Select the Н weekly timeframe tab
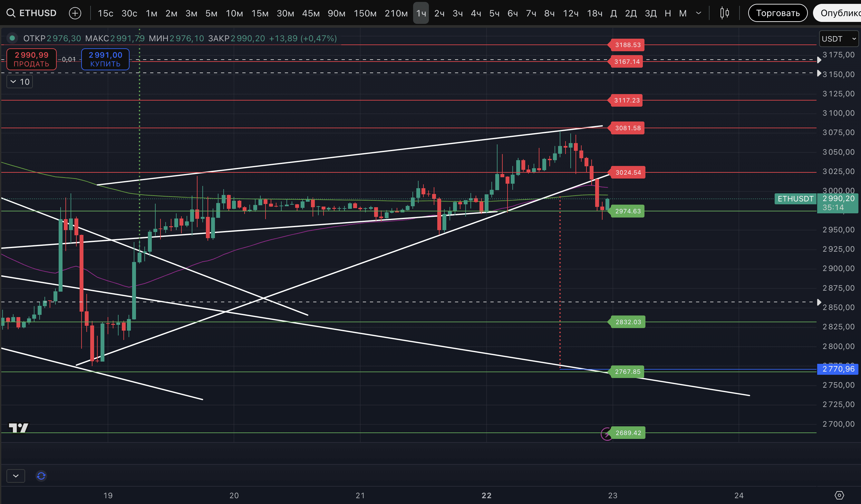 point(668,13)
